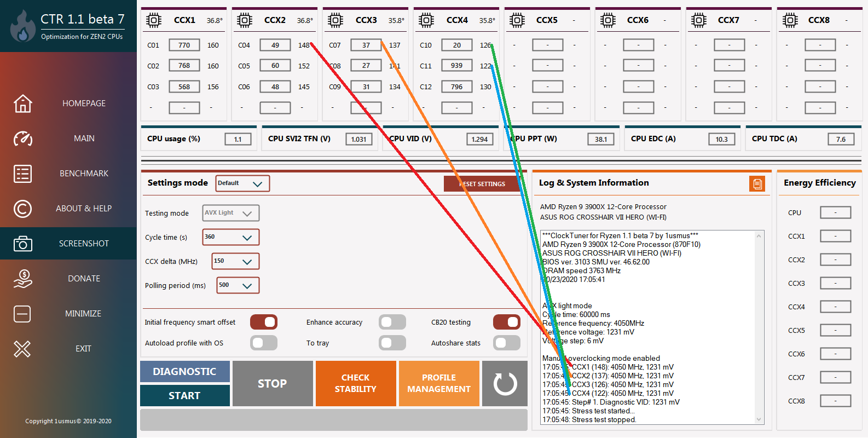Exit the app using sidebar X icon
Screen dimensions: 868x438
(22, 349)
